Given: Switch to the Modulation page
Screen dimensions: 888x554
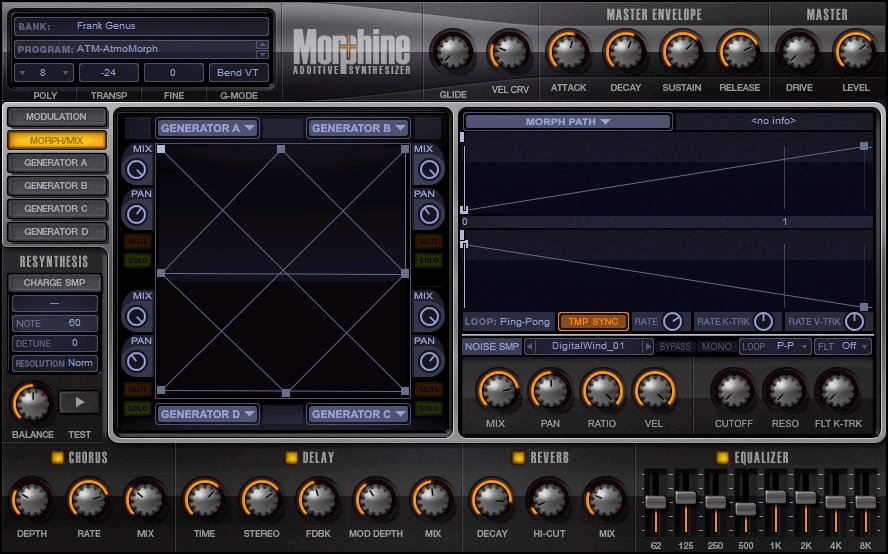Looking at the screenshot, I should 57,117.
